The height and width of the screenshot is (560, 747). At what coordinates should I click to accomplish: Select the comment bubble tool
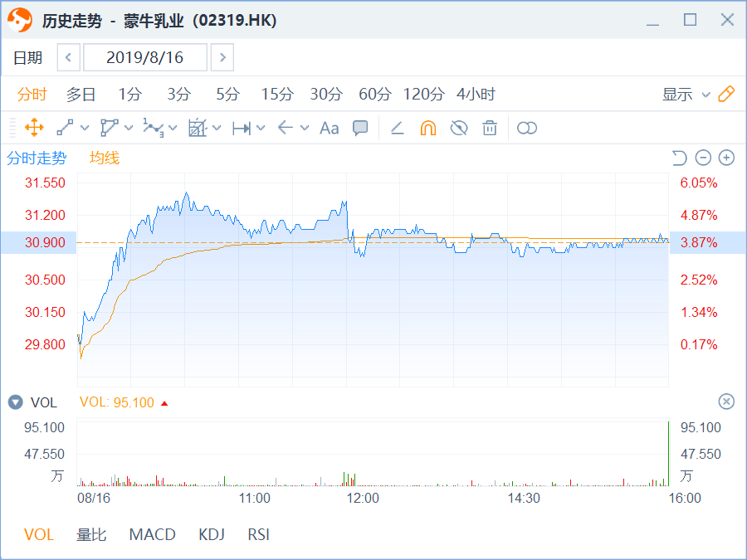coord(360,128)
